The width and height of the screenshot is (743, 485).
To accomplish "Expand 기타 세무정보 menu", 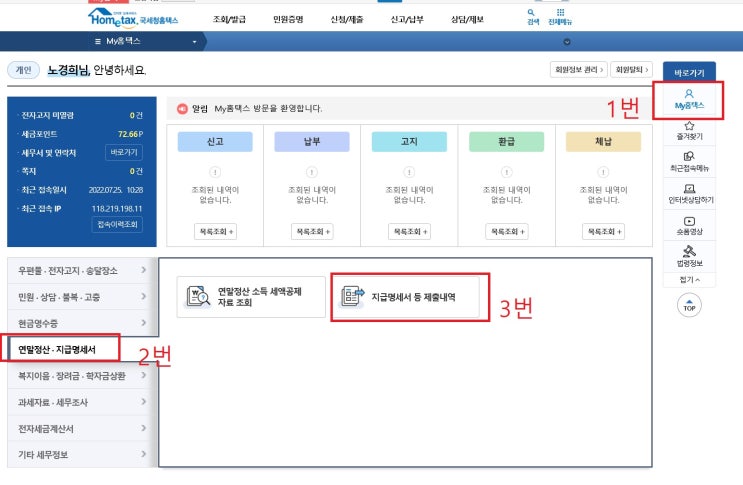I will (82, 455).
